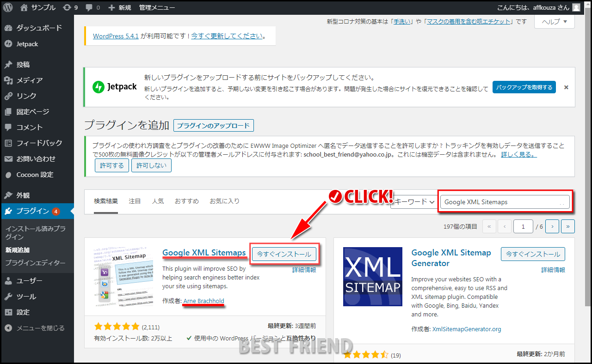Switch to the 人気 tab

(158, 201)
